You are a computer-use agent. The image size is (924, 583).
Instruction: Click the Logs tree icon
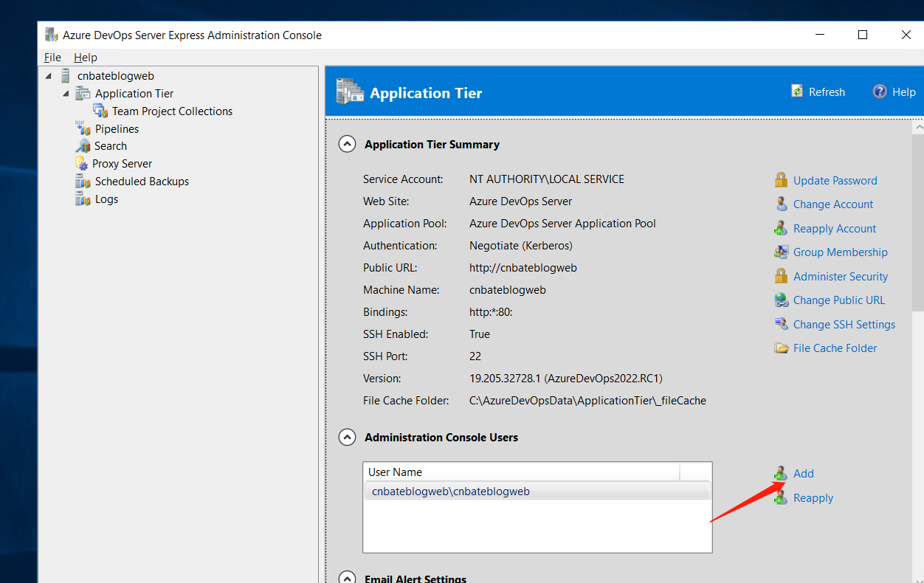[x=83, y=199]
